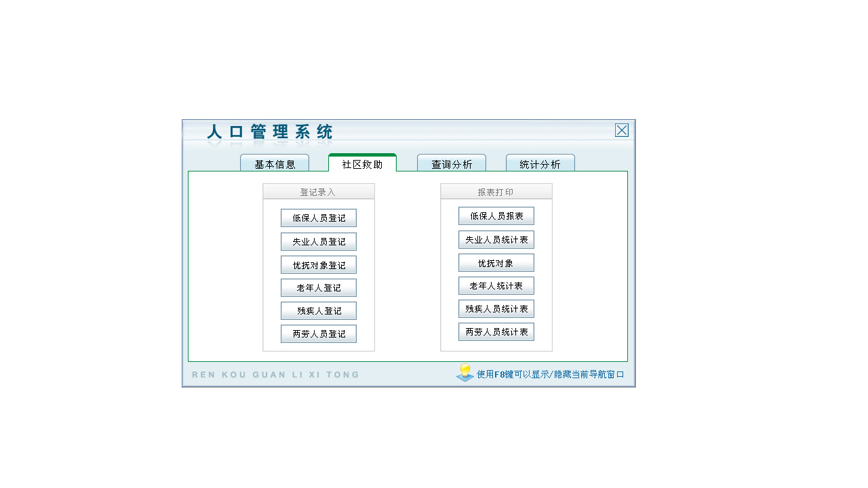
Task: Open the 失业人员登记 registration form
Action: pyautogui.click(x=319, y=241)
